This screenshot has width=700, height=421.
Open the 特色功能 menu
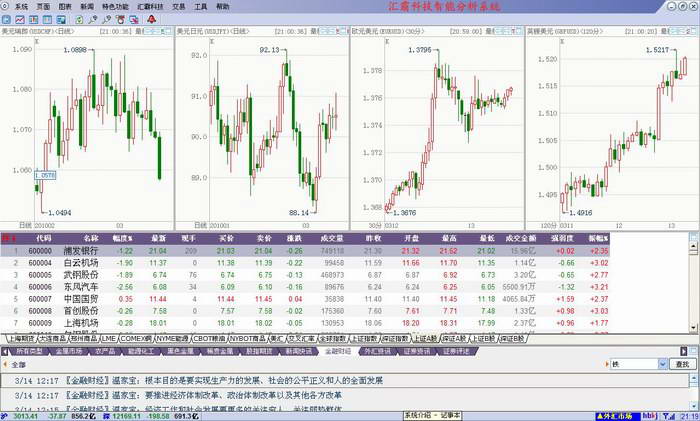click(x=115, y=7)
